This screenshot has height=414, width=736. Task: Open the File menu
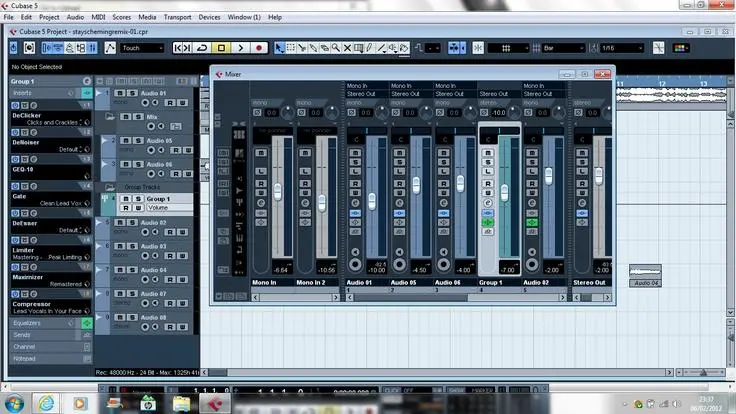(8, 17)
